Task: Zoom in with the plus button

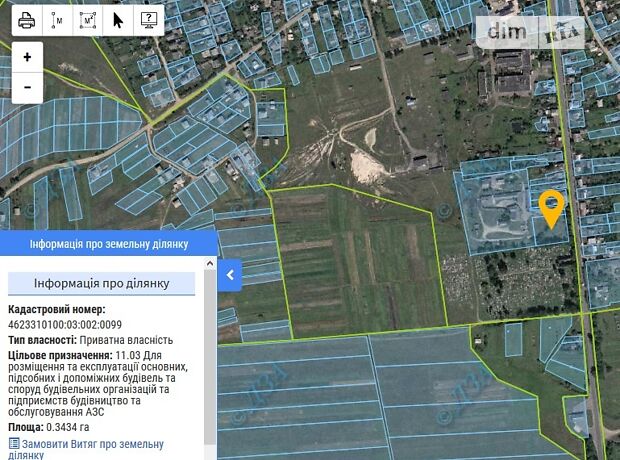Action: [x=27, y=57]
